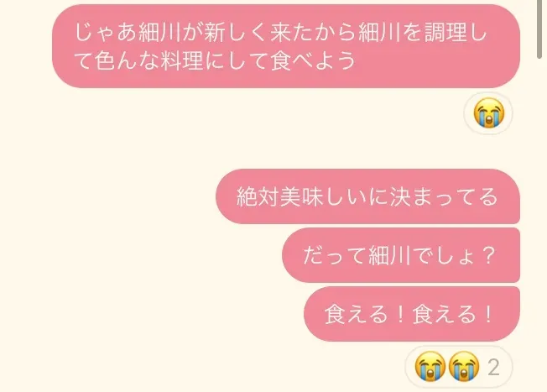The image size is (547, 392).
Task: Select the message だって細川でしょ?
Action: pos(401,255)
